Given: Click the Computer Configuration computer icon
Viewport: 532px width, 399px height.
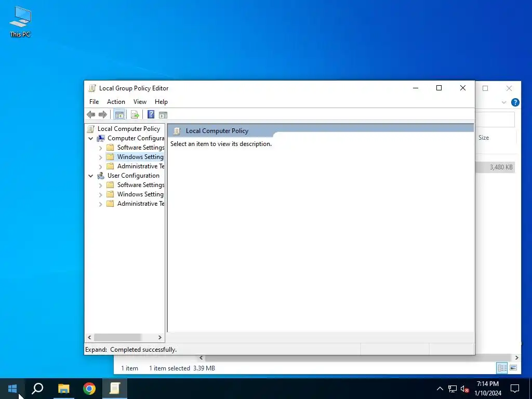Looking at the screenshot, I should 101,138.
